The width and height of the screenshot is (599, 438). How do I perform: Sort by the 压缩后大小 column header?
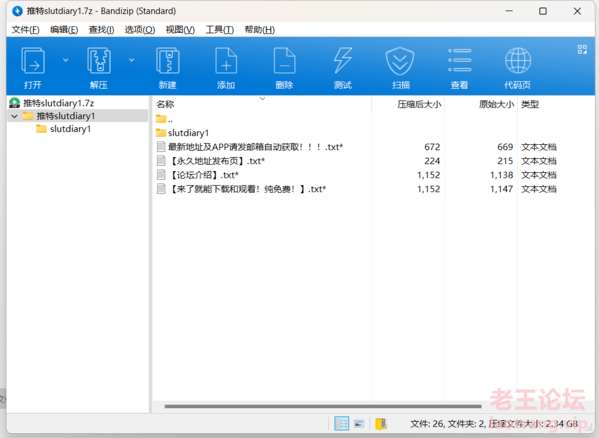pyautogui.click(x=419, y=104)
